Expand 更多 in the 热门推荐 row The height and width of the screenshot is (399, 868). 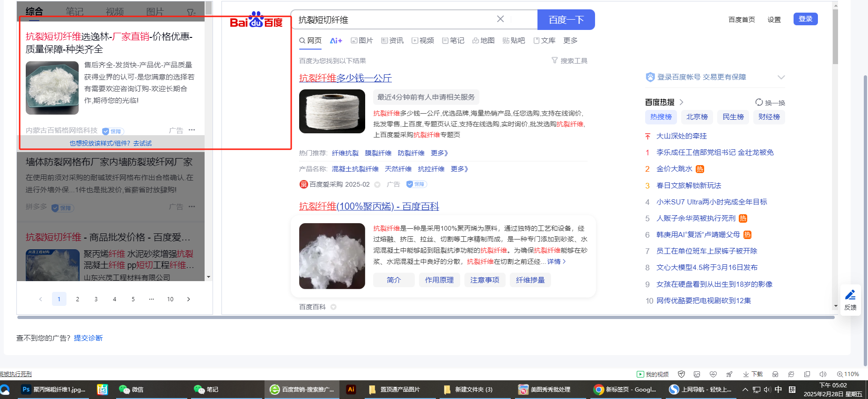point(440,153)
